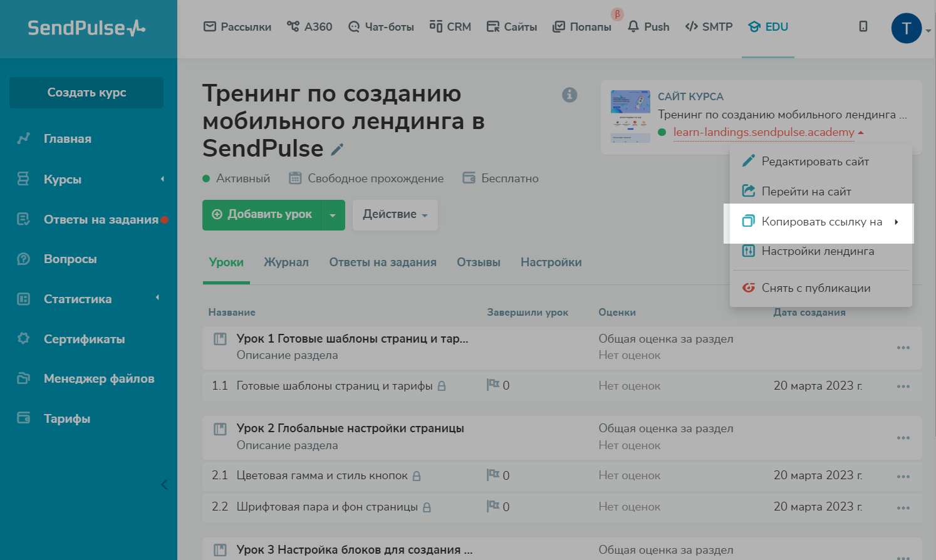The image size is (936, 560).
Task: Choose Снять с публикации in menu
Action: click(816, 288)
